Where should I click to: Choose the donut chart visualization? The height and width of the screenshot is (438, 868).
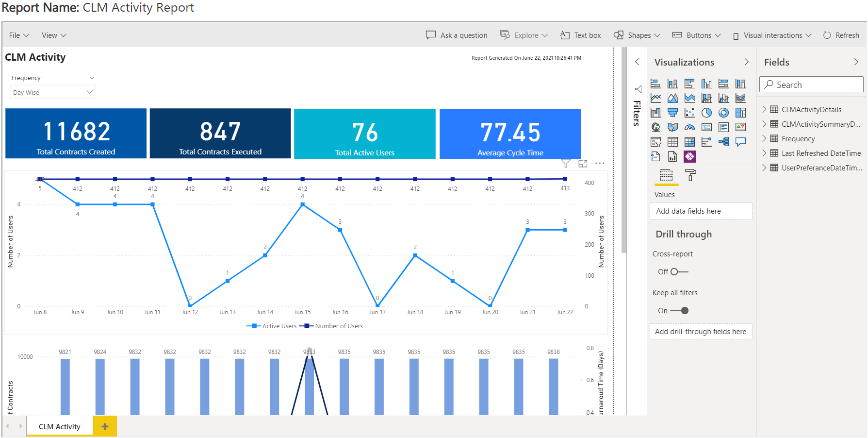[723, 113]
